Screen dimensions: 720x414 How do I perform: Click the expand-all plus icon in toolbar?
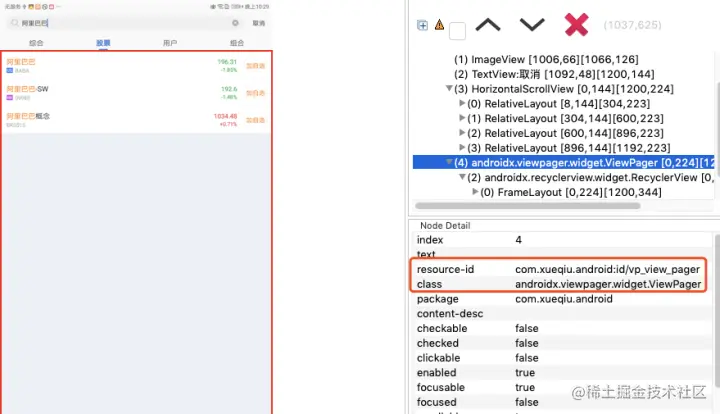pyautogui.click(x=422, y=25)
